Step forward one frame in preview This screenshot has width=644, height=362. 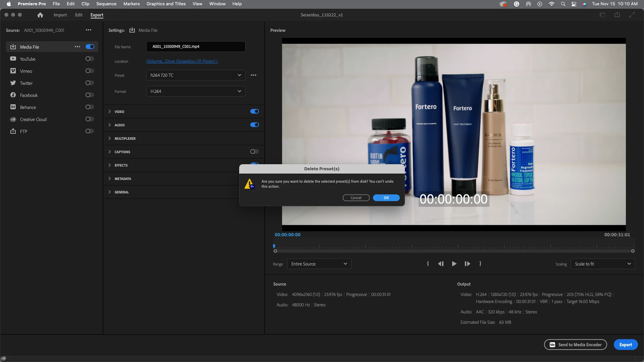(x=467, y=264)
